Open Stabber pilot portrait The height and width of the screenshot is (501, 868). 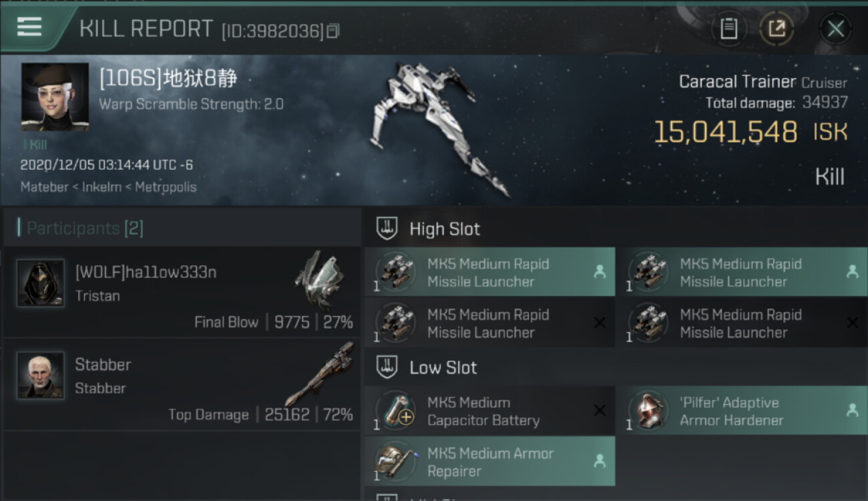tap(41, 375)
